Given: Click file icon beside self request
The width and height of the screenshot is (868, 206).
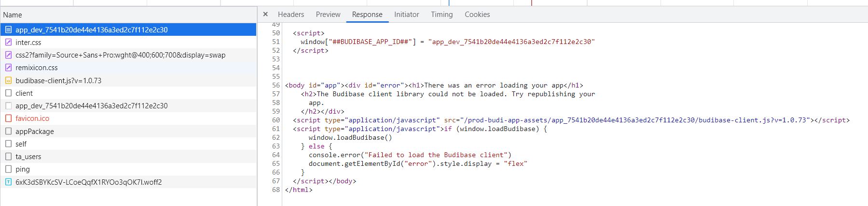Looking at the screenshot, I should coord(8,144).
